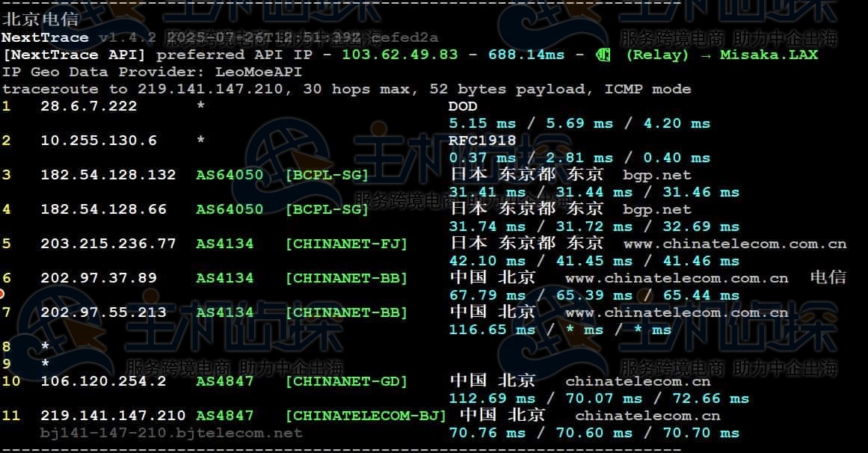Viewport: 868px width, 453px height.
Task: Select IP 182.54.128.66 on hop 4
Action: 103,209
